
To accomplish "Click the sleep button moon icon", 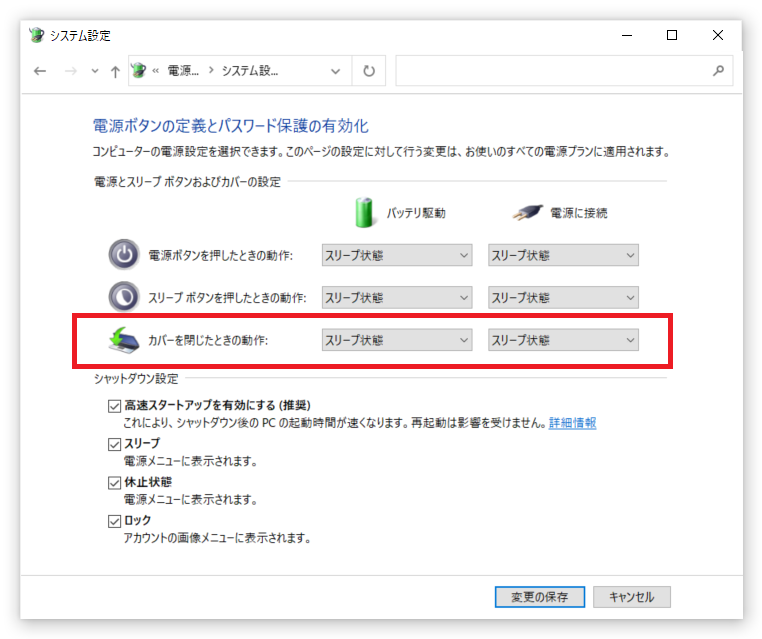I will pos(124,297).
